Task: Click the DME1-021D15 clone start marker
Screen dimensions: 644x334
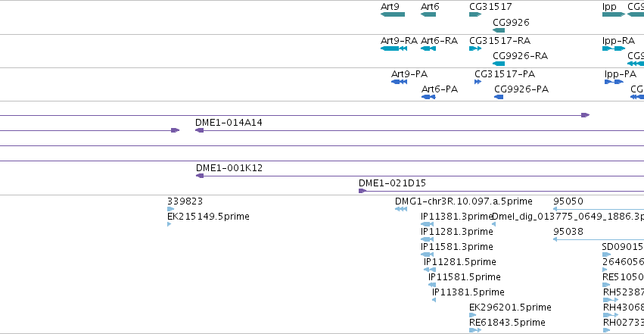Action: pyautogui.click(x=362, y=191)
